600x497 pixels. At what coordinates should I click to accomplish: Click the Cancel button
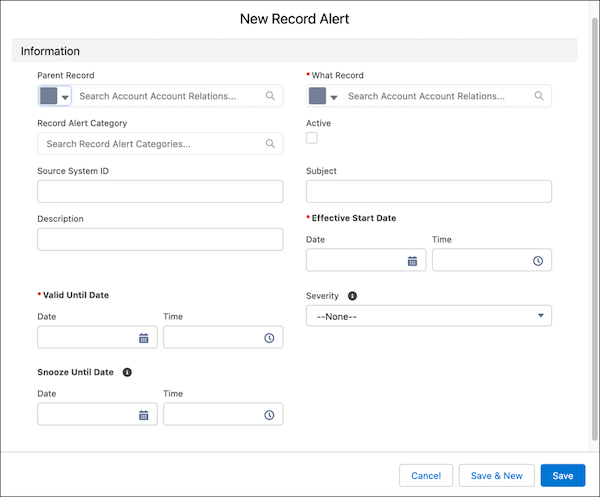click(425, 475)
